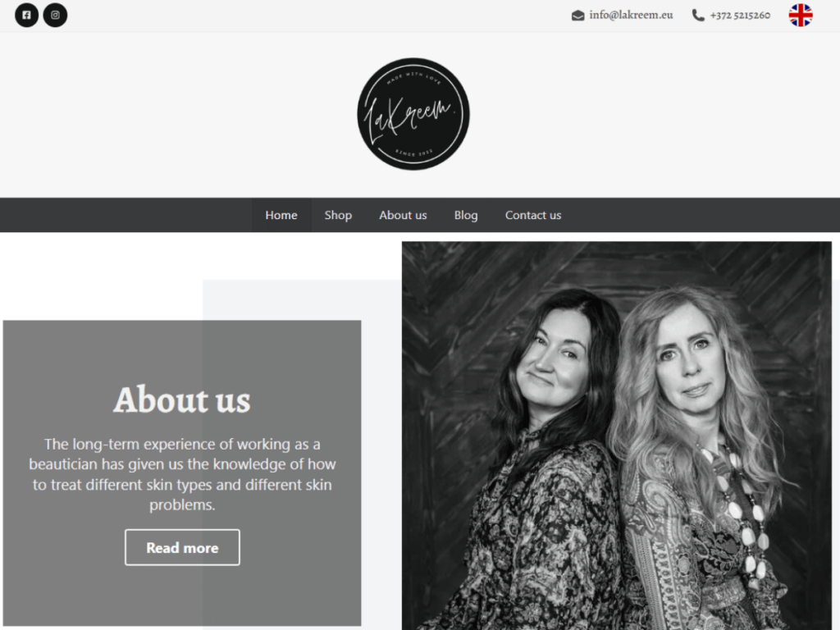
Task: Open the UK flag language selector
Action: [801, 15]
